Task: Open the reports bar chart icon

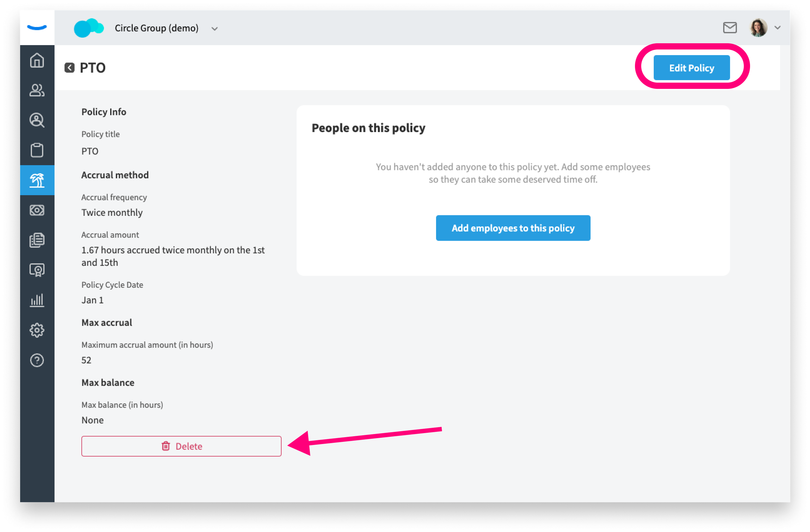Action: pyautogui.click(x=37, y=300)
